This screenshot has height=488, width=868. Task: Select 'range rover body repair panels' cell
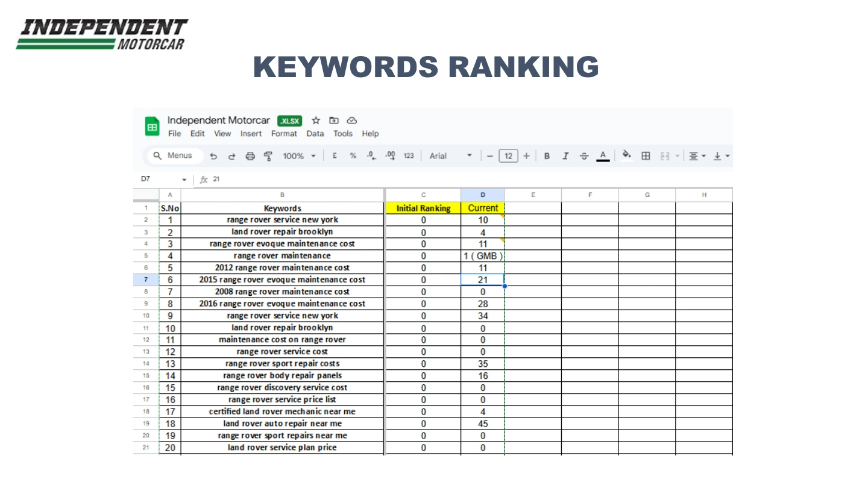point(282,376)
